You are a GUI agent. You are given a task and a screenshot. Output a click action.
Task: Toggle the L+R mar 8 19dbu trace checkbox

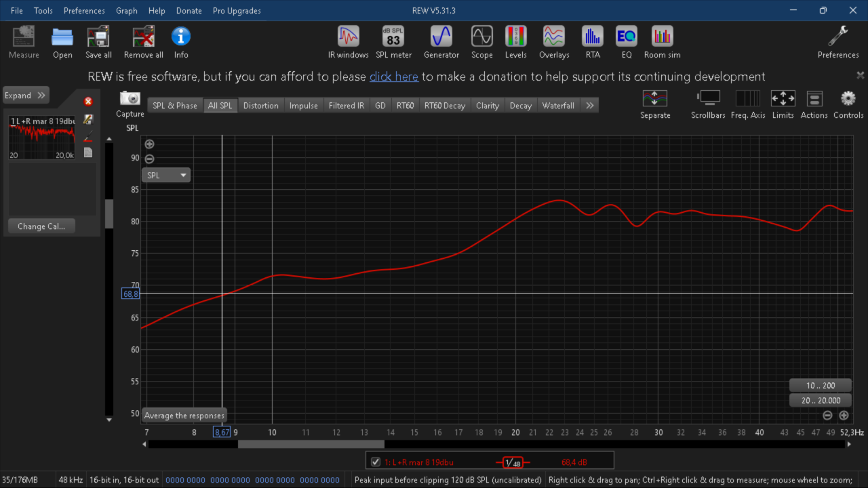click(376, 462)
